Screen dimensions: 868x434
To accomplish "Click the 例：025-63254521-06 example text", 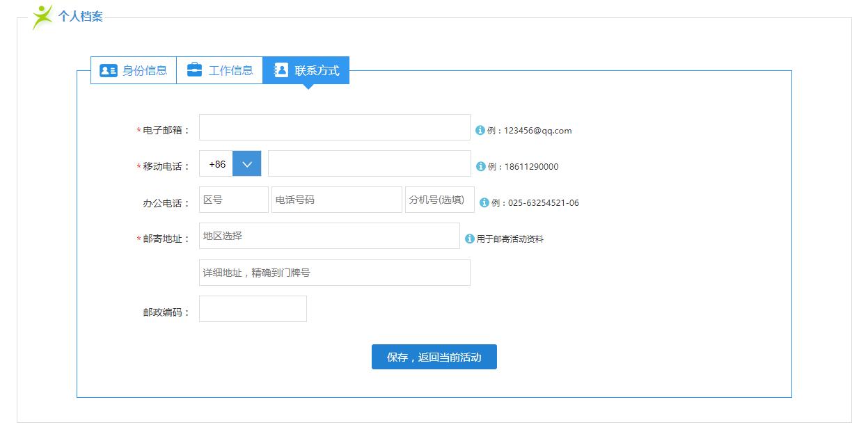I will (535, 202).
